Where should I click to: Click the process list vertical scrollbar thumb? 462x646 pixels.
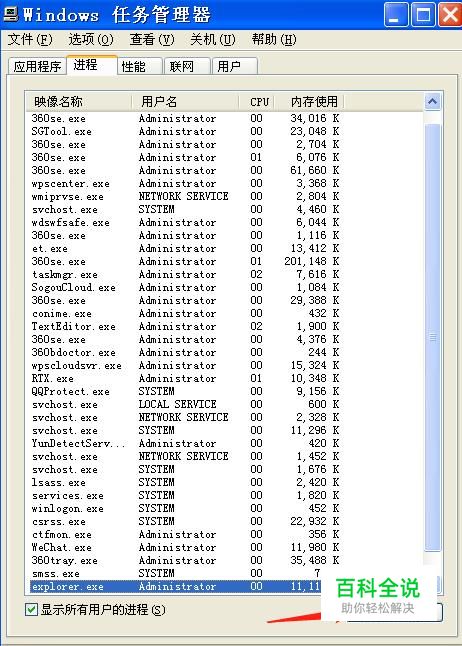[x=432, y=338]
